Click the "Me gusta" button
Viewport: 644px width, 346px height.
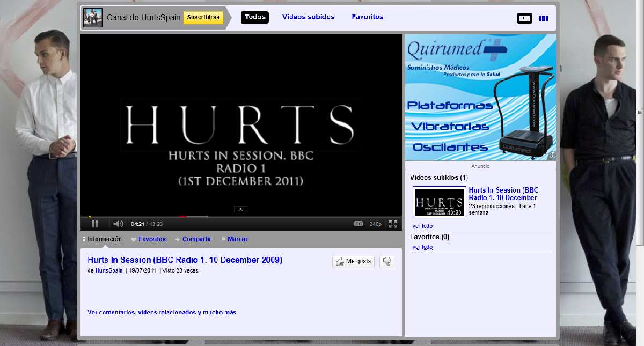pyautogui.click(x=353, y=261)
